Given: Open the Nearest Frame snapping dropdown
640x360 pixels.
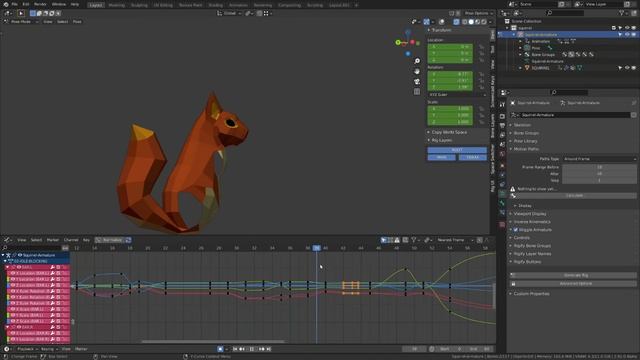Looking at the screenshot, I should [x=455, y=240].
